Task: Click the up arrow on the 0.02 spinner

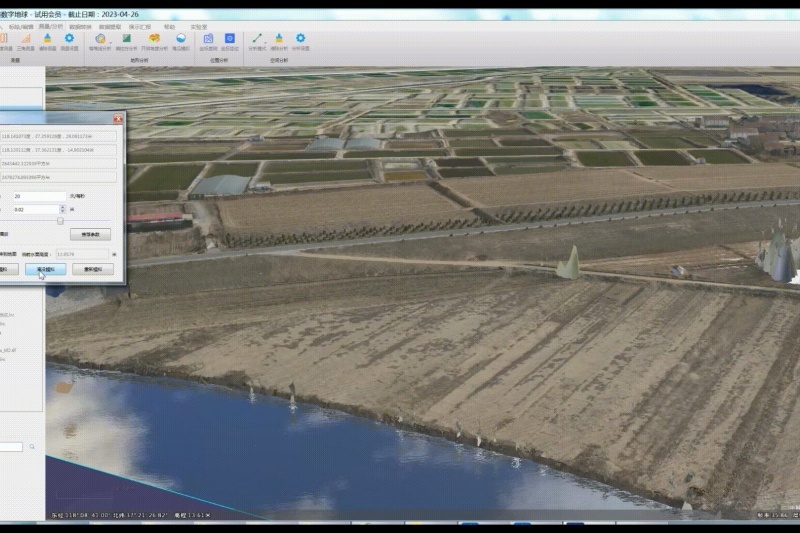Action: [x=63, y=206]
